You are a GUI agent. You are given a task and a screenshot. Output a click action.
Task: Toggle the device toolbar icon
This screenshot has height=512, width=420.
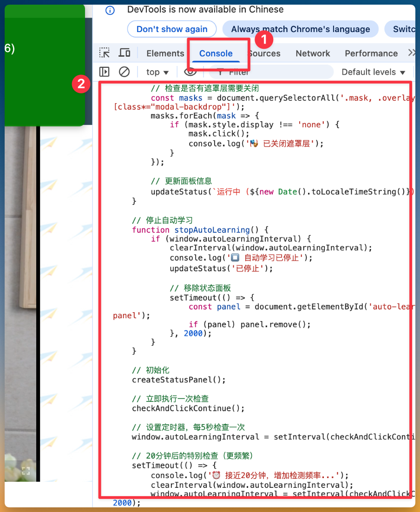(x=124, y=53)
